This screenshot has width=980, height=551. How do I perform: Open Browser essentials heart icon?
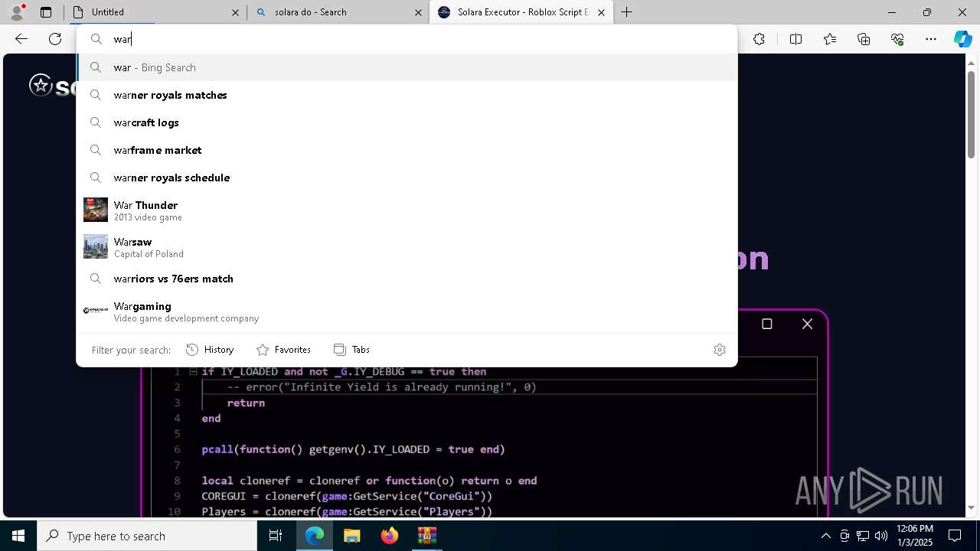click(897, 39)
